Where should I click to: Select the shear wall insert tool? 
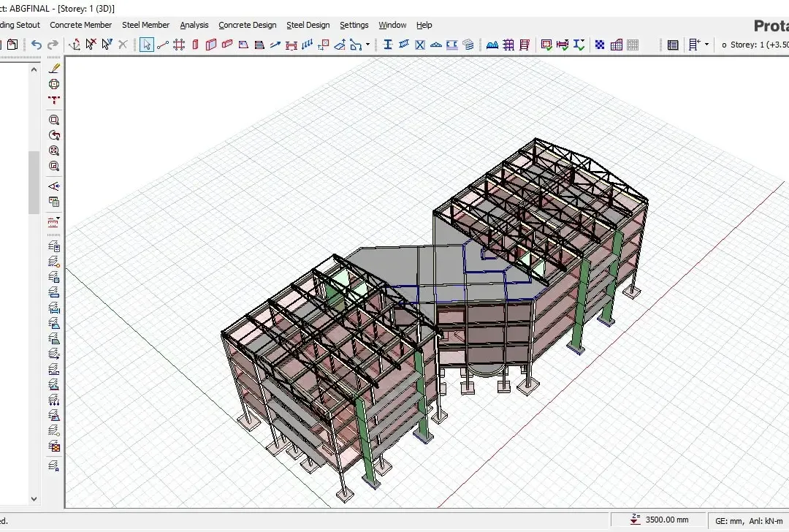tap(211, 45)
